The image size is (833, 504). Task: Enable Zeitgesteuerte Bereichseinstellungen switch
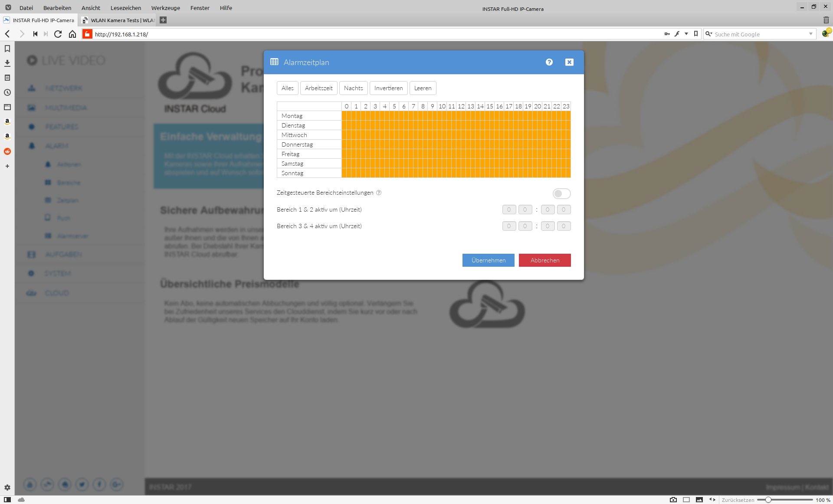point(561,193)
